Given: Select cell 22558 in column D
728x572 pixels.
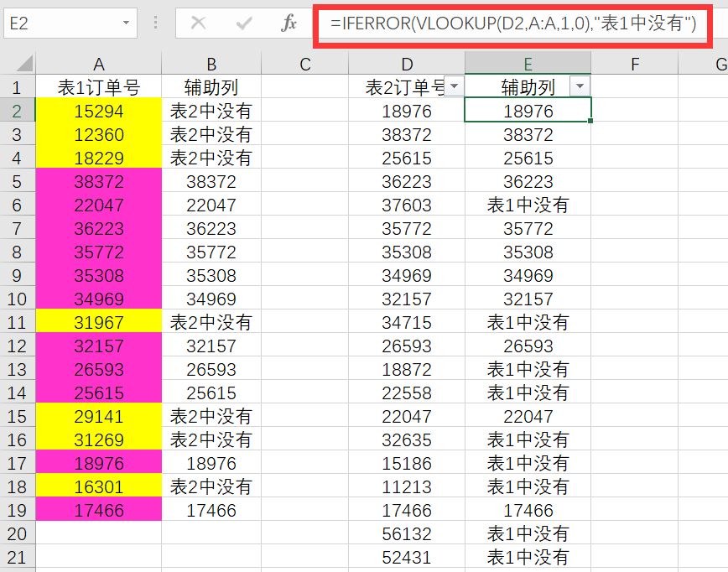Looking at the screenshot, I should pyautogui.click(x=407, y=393).
